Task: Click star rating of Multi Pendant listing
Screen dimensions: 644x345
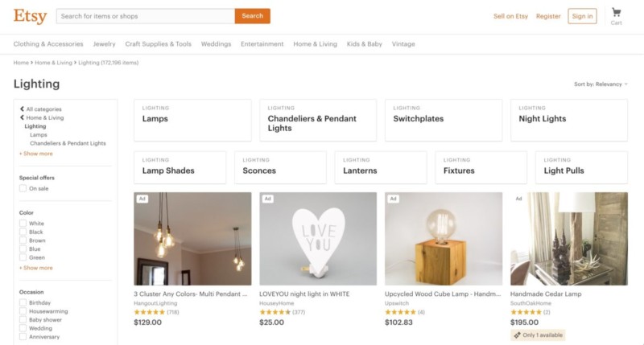Action: 149,311
